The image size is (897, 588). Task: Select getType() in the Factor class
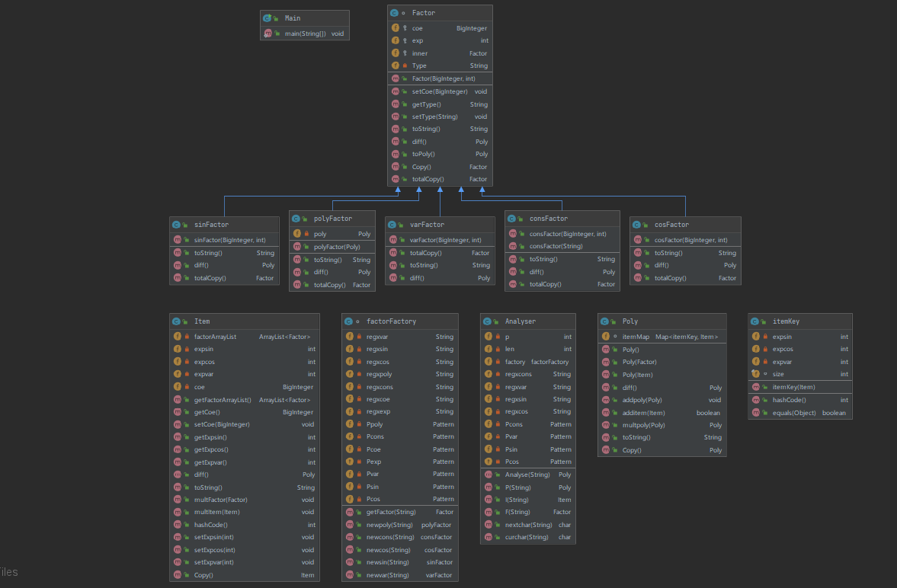click(x=439, y=104)
